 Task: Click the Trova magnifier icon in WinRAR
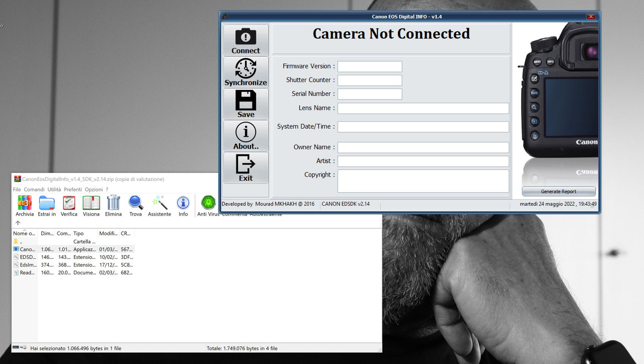(x=135, y=206)
